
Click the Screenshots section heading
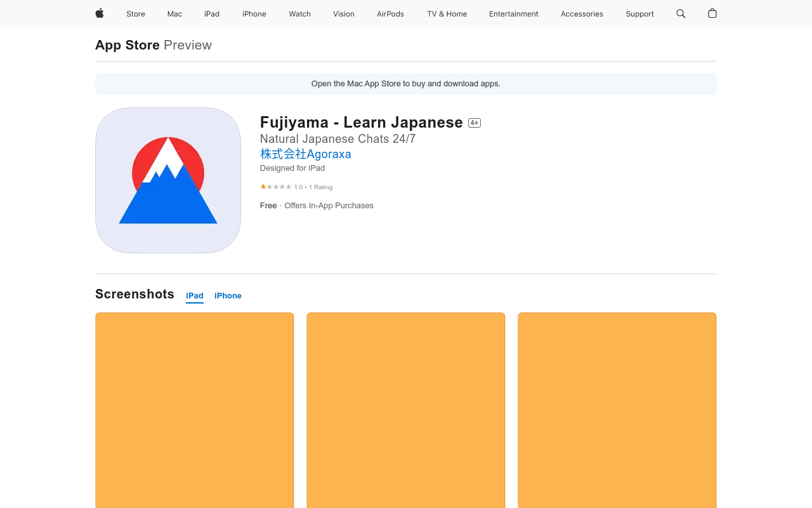click(134, 294)
